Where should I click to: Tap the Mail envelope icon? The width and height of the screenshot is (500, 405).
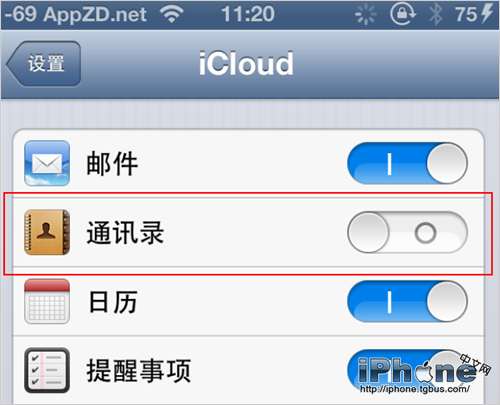click(47, 163)
